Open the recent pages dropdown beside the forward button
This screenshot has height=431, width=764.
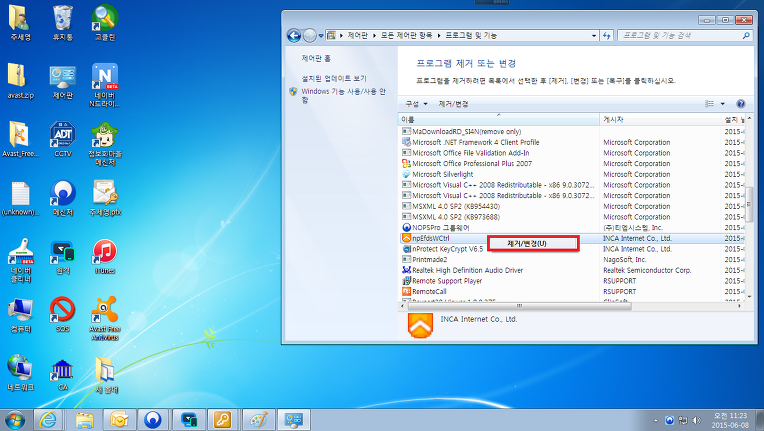click(x=321, y=36)
